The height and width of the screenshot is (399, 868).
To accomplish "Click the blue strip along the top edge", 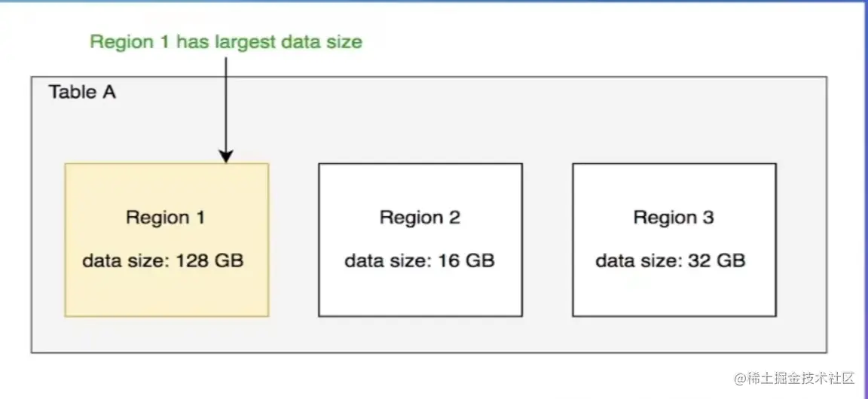I will pos(434,2).
